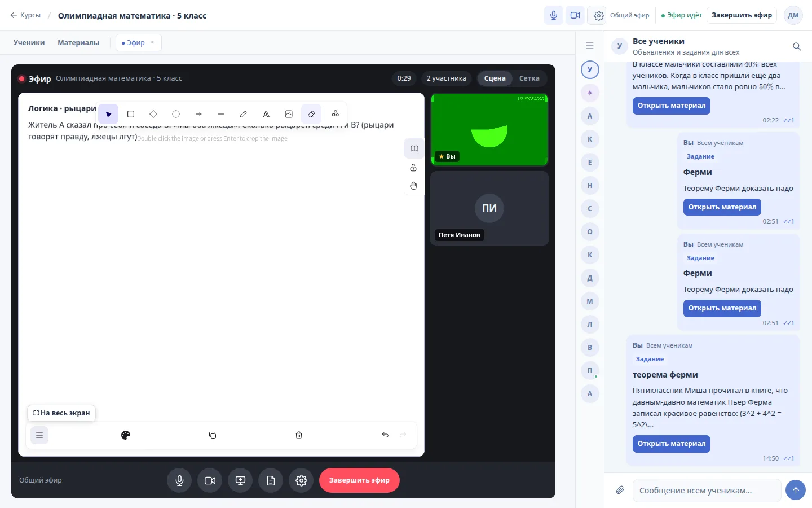Select the Line drawing tool
Screen dimensions: 812x508
(221, 114)
